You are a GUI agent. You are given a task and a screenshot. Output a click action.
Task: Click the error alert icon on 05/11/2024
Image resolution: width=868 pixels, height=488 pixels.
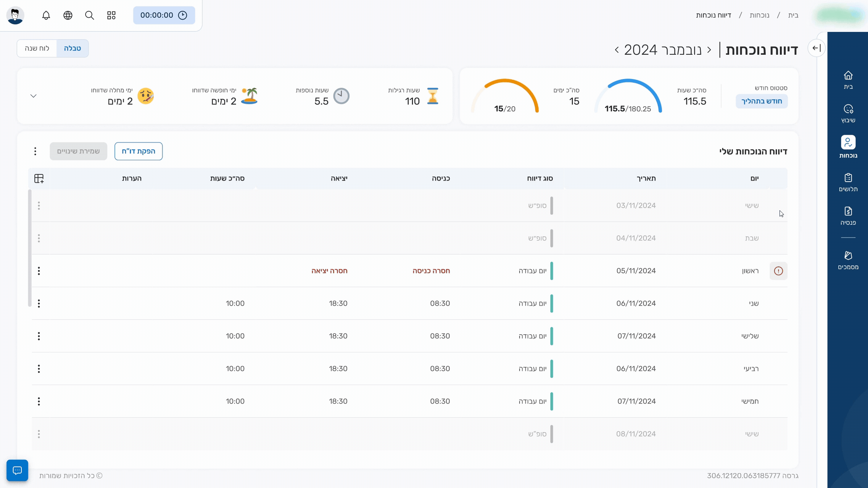tap(778, 271)
